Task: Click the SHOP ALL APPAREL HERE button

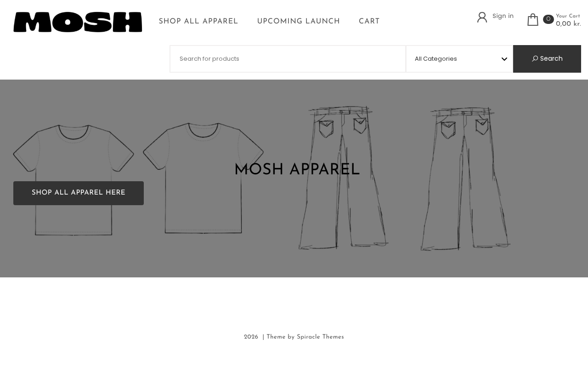Action: click(79, 193)
